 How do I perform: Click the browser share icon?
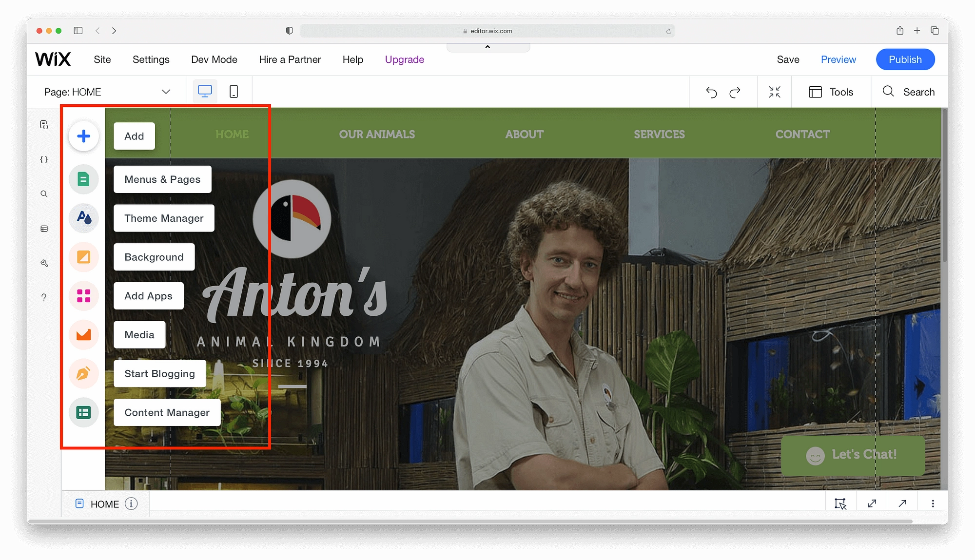[900, 30]
